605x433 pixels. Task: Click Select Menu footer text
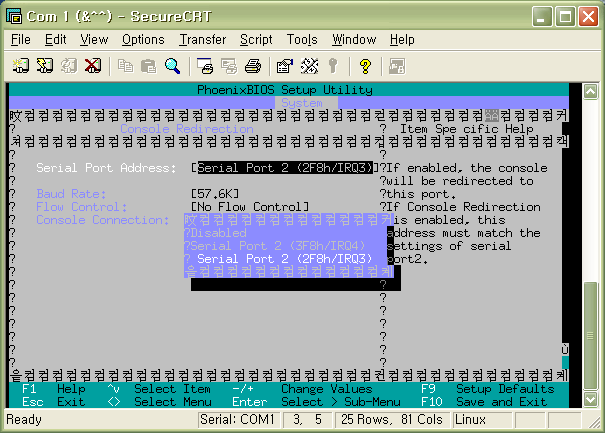coord(173,402)
